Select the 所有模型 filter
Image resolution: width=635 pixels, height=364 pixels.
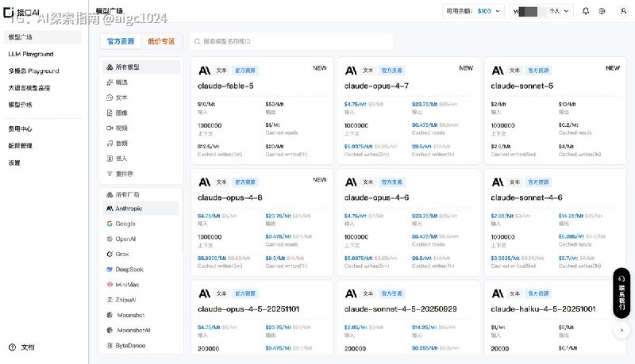141,67
